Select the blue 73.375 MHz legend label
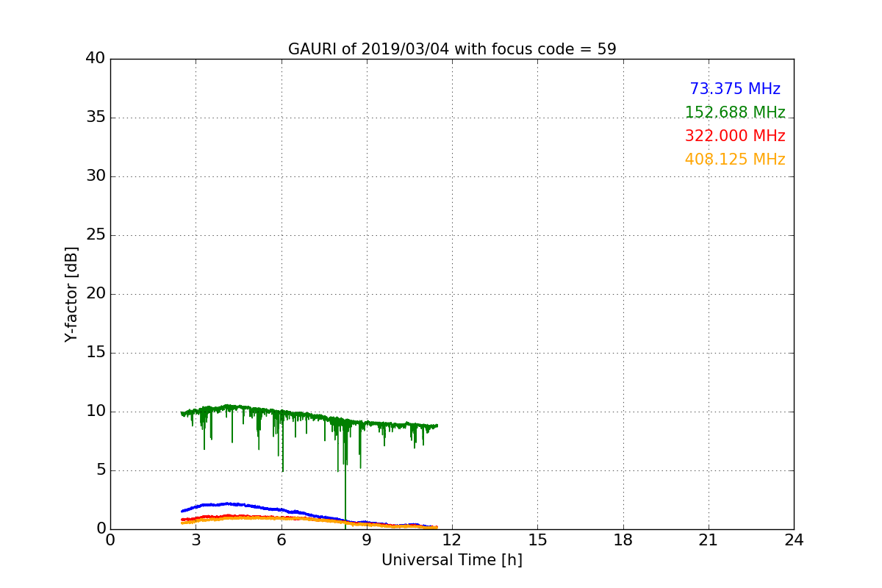 pos(735,89)
